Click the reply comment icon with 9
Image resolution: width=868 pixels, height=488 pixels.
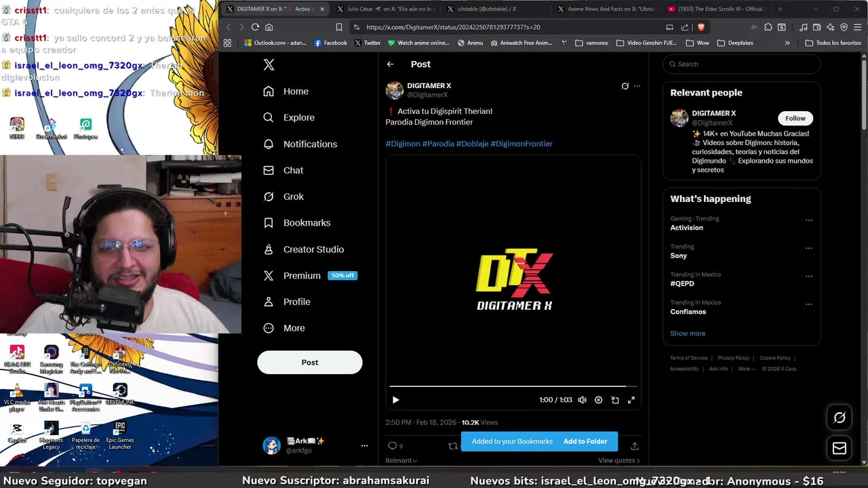pos(395,446)
